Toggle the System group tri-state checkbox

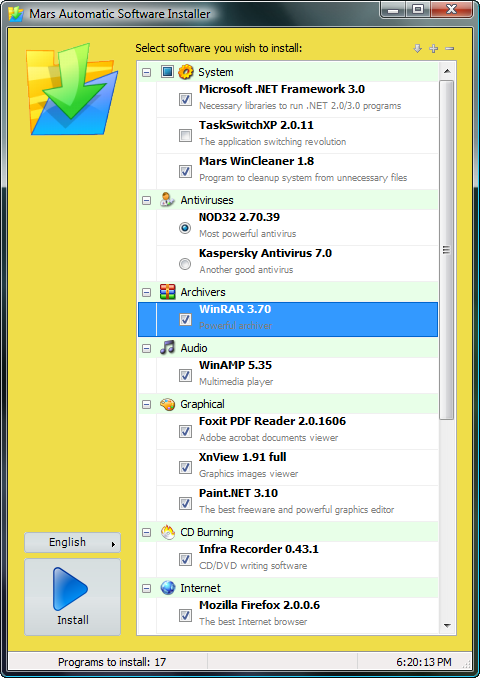tap(167, 71)
